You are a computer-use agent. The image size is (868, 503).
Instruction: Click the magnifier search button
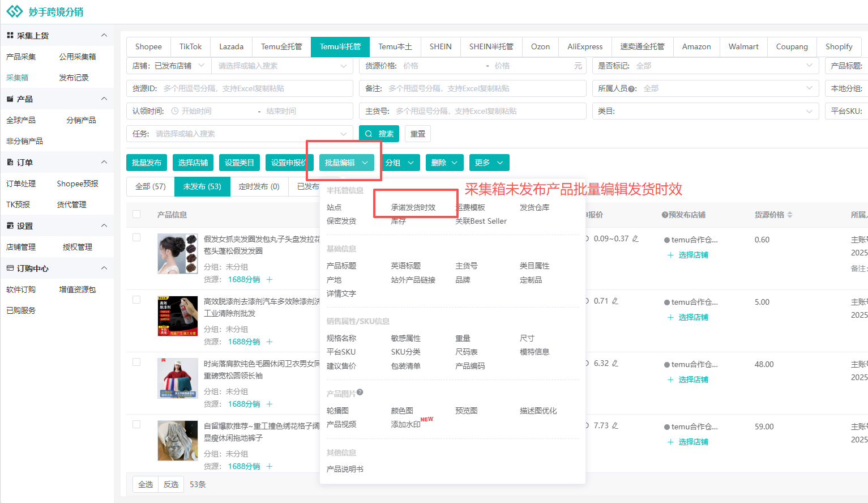pos(379,134)
